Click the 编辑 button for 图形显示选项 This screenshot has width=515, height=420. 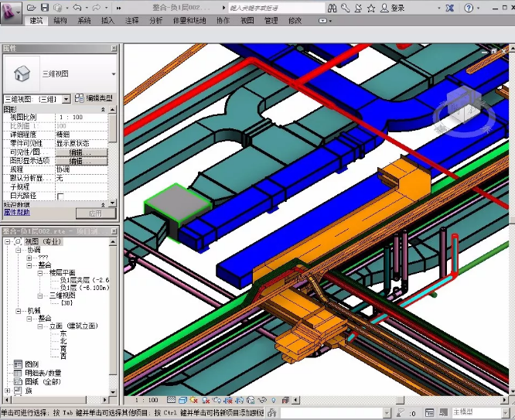(81, 161)
